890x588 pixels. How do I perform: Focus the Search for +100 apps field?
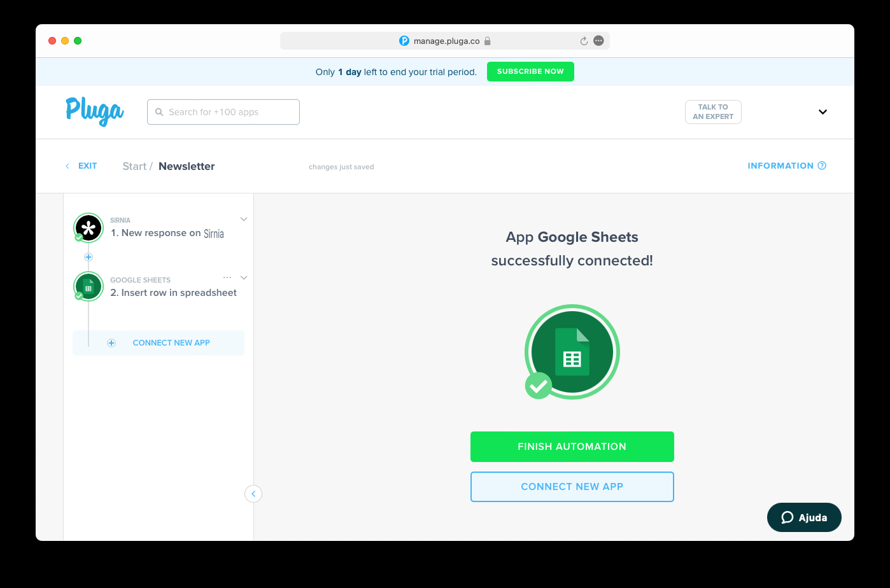tap(223, 112)
